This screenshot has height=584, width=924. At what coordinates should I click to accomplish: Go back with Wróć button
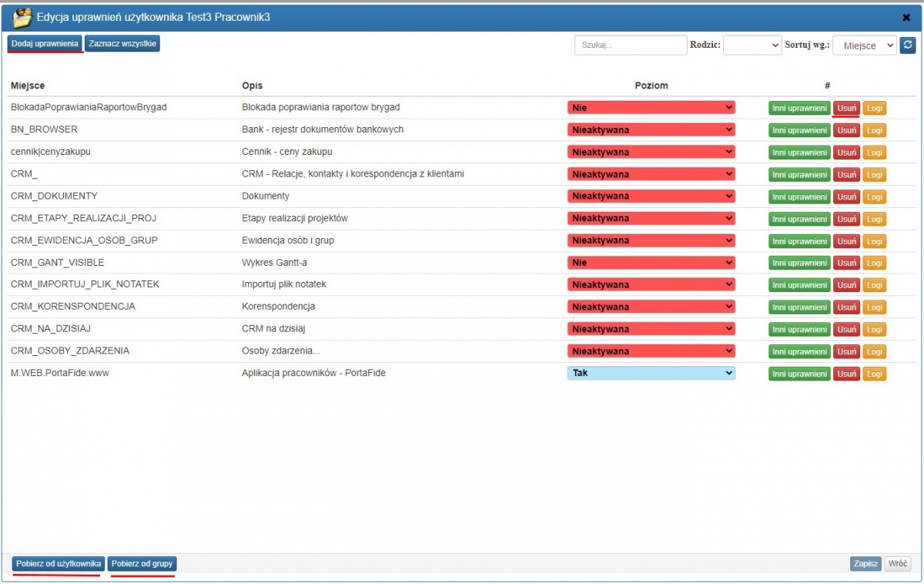tap(897, 564)
